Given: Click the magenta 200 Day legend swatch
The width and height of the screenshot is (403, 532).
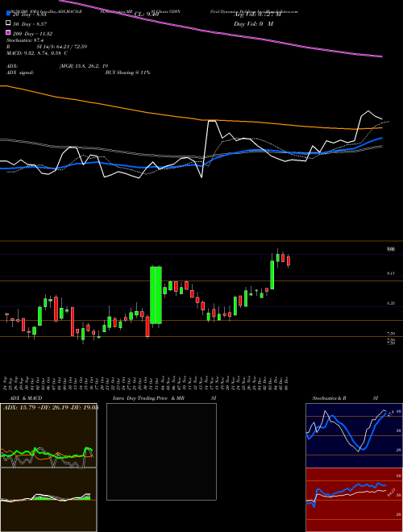Looking at the screenshot, I should (x=8, y=33).
